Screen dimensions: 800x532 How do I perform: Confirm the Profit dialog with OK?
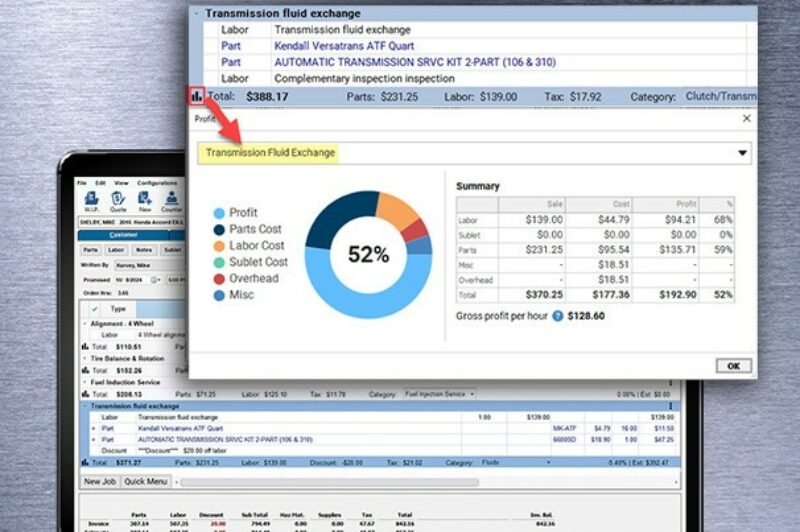(x=733, y=366)
